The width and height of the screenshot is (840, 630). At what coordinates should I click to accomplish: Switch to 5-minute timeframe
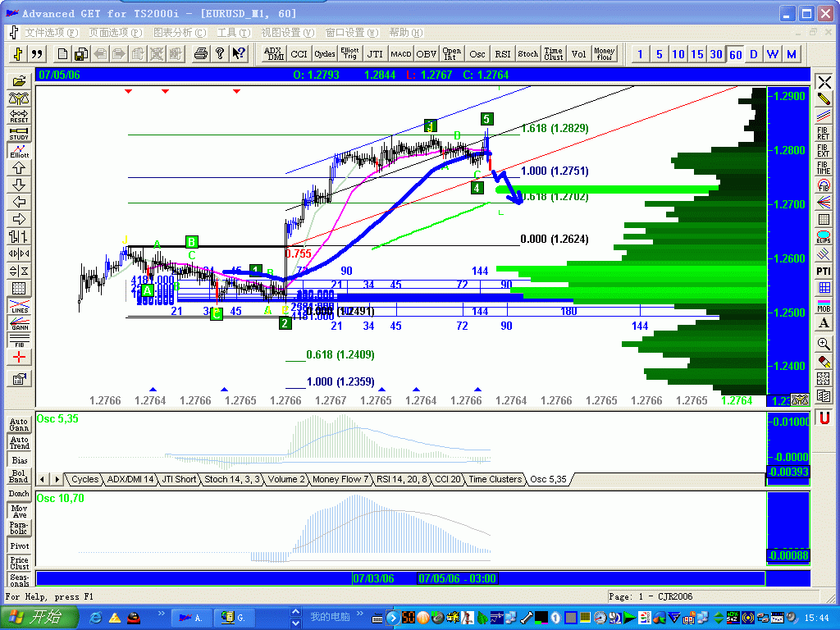660,54
